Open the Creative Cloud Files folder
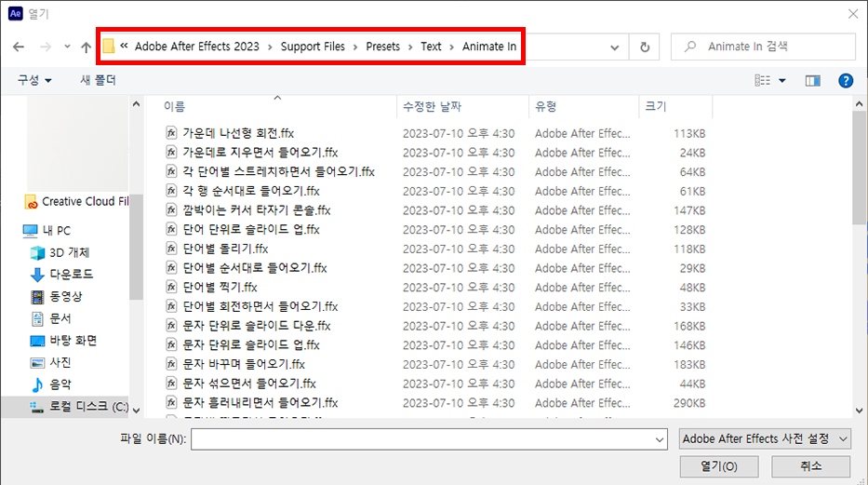 click(x=84, y=202)
